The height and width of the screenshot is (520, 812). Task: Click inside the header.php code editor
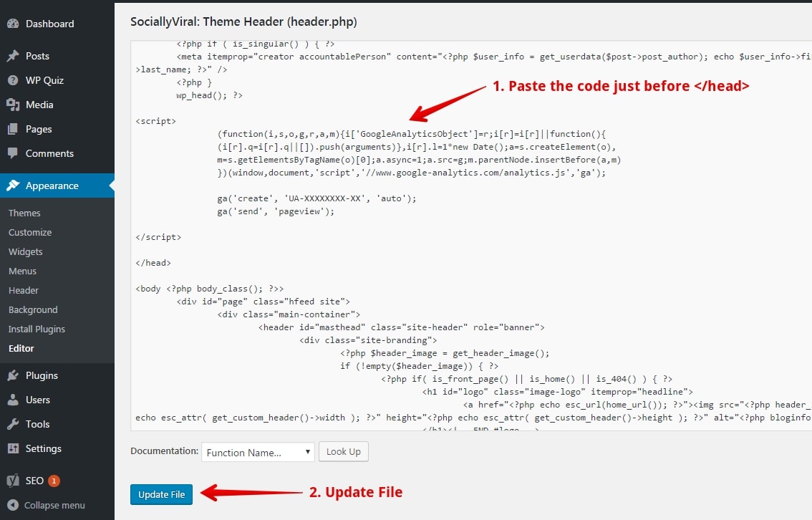[471, 235]
